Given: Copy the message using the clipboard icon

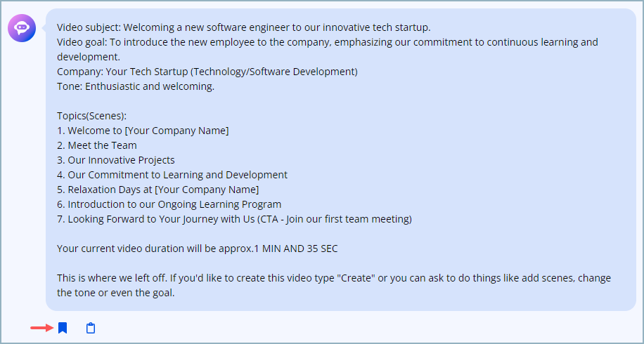Looking at the screenshot, I should point(91,328).
